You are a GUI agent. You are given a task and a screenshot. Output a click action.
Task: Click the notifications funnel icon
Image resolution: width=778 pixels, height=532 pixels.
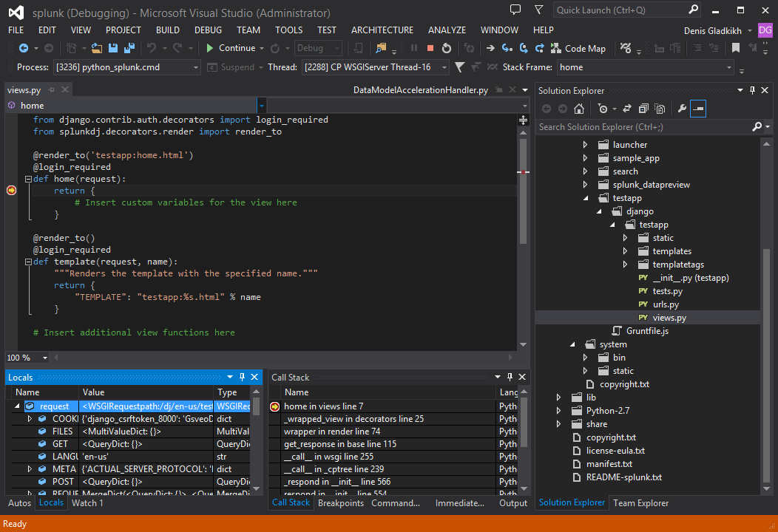(x=538, y=10)
